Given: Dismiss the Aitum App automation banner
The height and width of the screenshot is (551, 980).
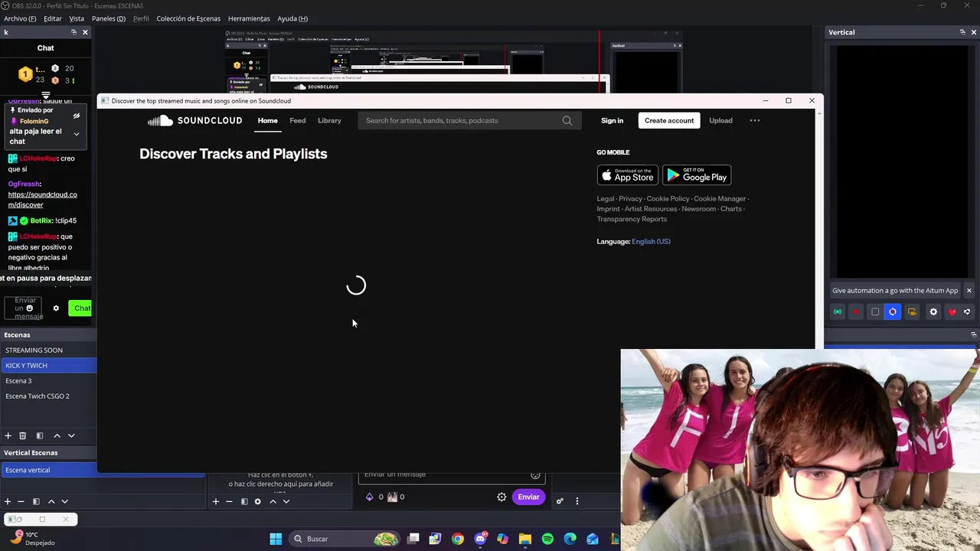Looking at the screenshot, I should pyautogui.click(x=969, y=291).
